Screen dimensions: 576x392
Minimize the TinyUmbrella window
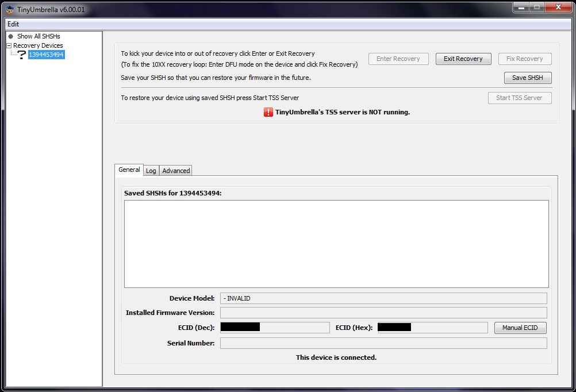(521, 7)
